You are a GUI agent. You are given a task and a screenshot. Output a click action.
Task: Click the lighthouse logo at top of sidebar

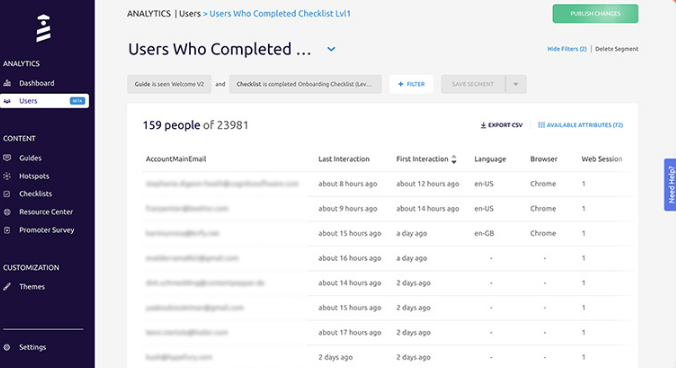[43, 28]
